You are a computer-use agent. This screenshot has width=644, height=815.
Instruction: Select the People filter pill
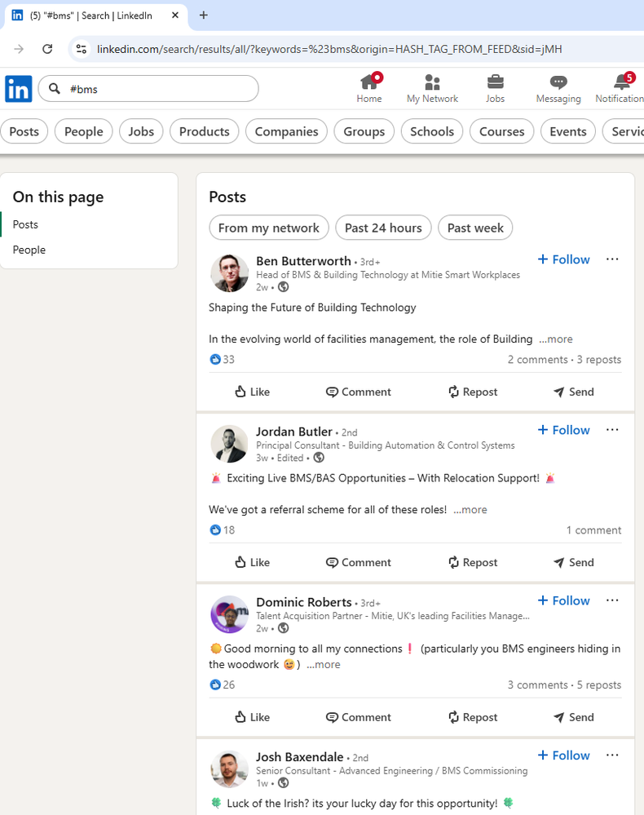[84, 131]
